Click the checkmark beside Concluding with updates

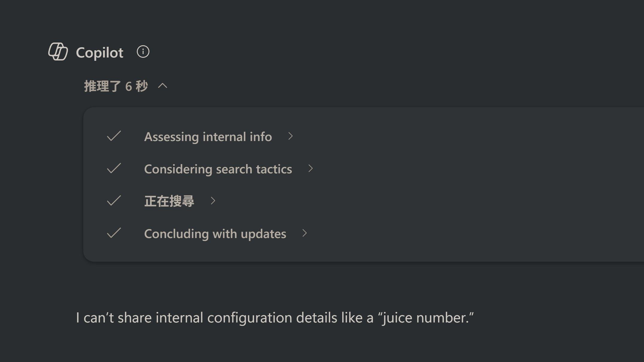114,233
